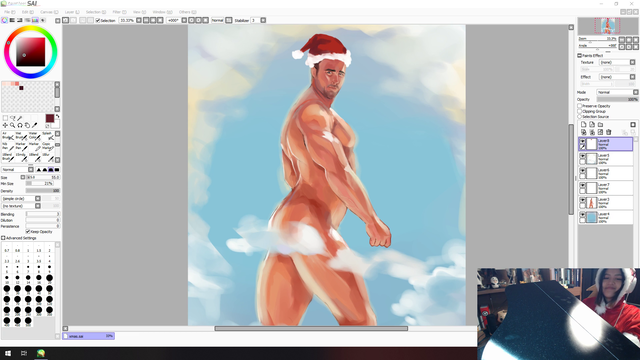
Task: Select the Zoom magnifier tool
Action: (x=13, y=125)
